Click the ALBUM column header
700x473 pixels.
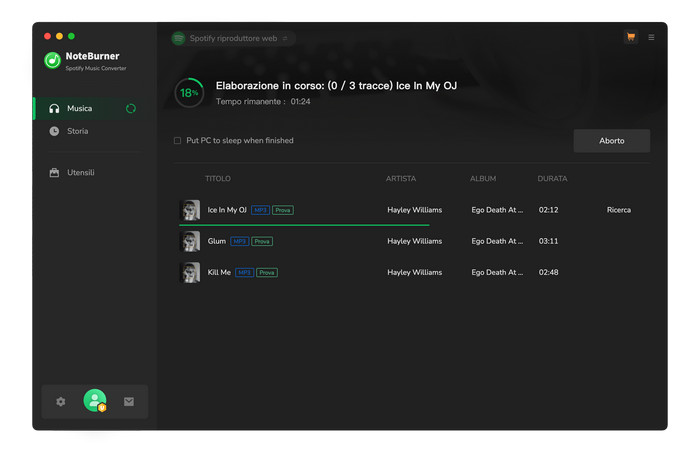pos(483,179)
